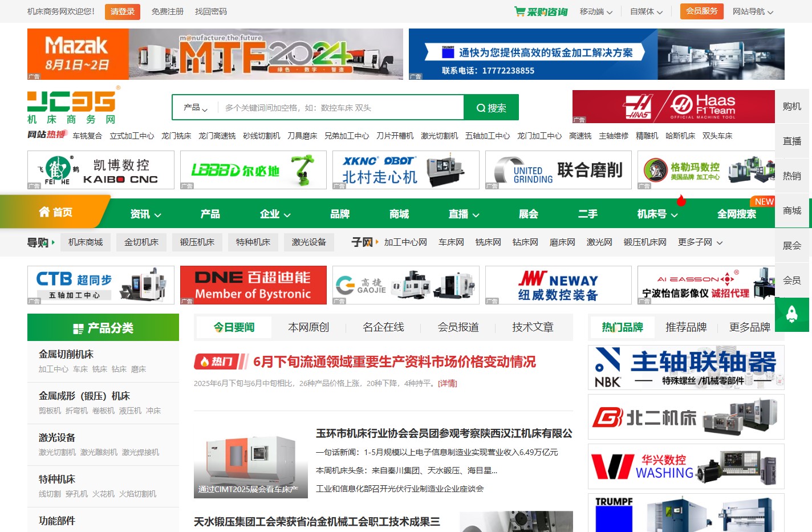Screen dimensions: 812x532
Task: Expand the 资讯 nav menu
Action: point(145,214)
